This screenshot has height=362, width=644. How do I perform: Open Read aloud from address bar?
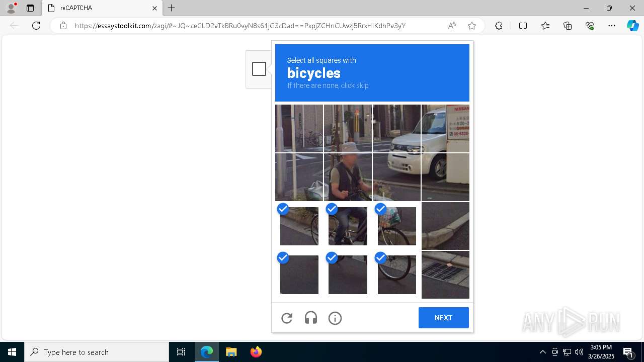pyautogui.click(x=452, y=26)
